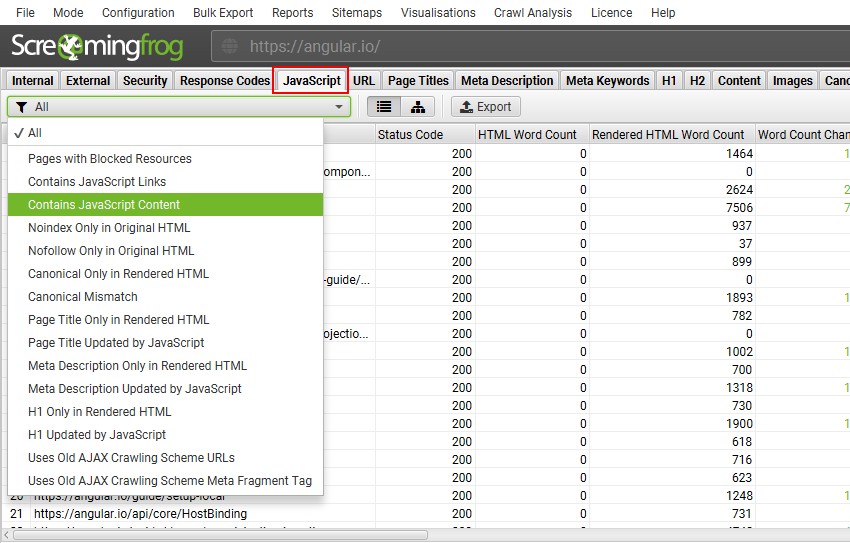Open the Crawl Analysis menu
Screen dimensions: 850x543
tap(533, 13)
